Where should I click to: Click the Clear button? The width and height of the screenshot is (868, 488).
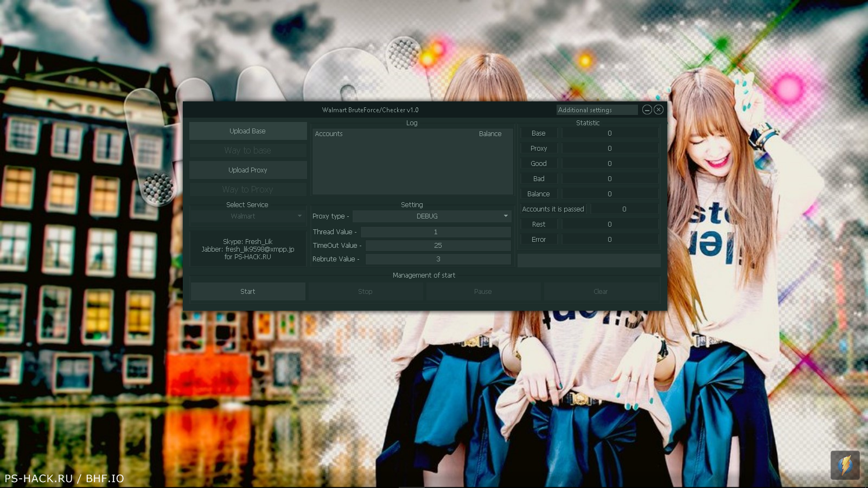click(x=601, y=292)
